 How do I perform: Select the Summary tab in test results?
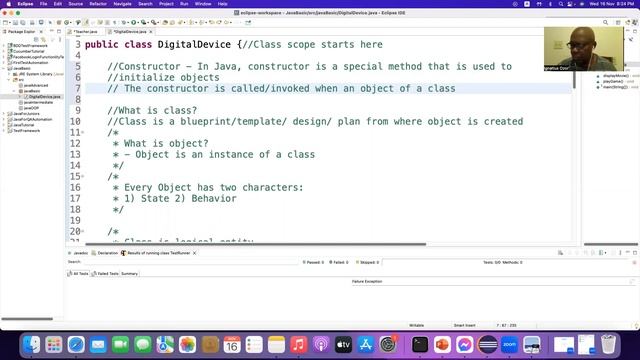(x=129, y=274)
